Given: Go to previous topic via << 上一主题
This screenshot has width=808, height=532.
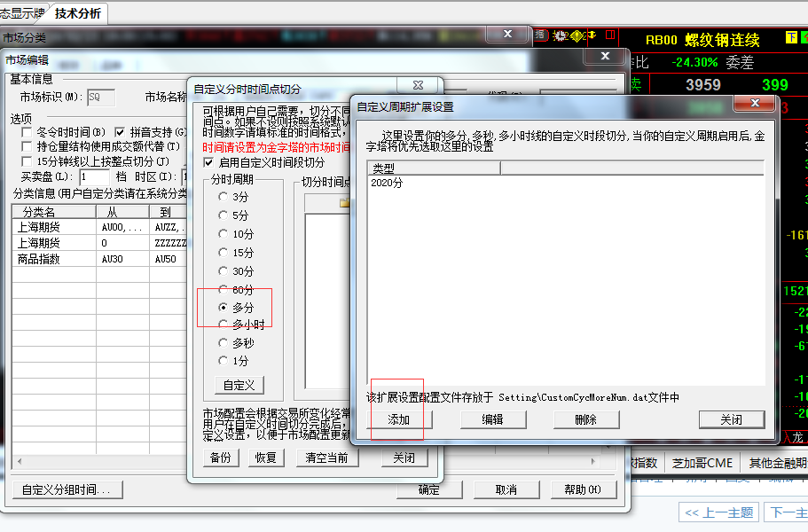Looking at the screenshot, I should 719,513.
